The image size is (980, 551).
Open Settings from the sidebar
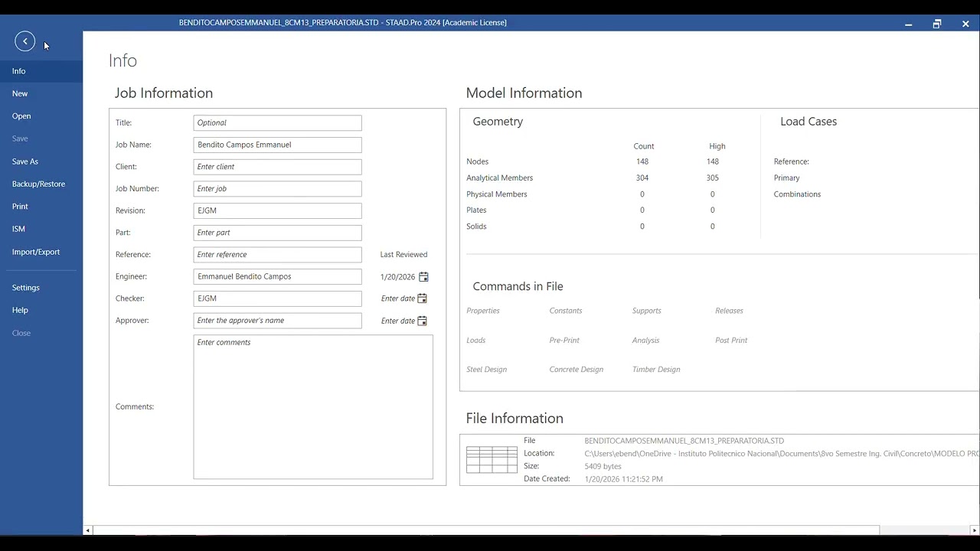41,288
